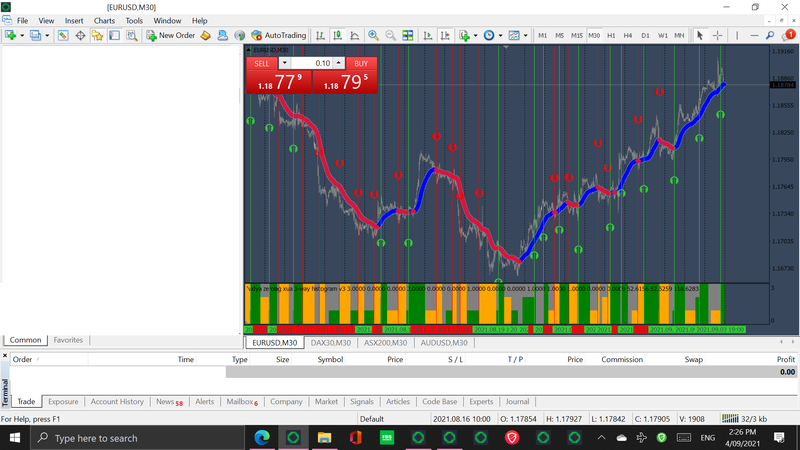This screenshot has width=800, height=450.
Task: Click the search magnifier icon in toolbar
Action: pyautogui.click(x=770, y=35)
